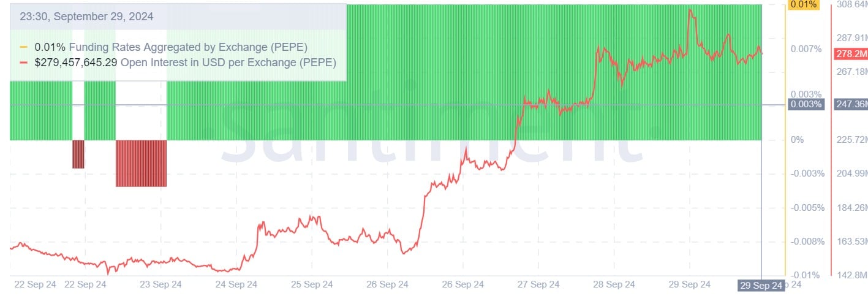This screenshot has width=868, height=301.
Task: Click the wide red negative funding bar block
Action: (141, 163)
